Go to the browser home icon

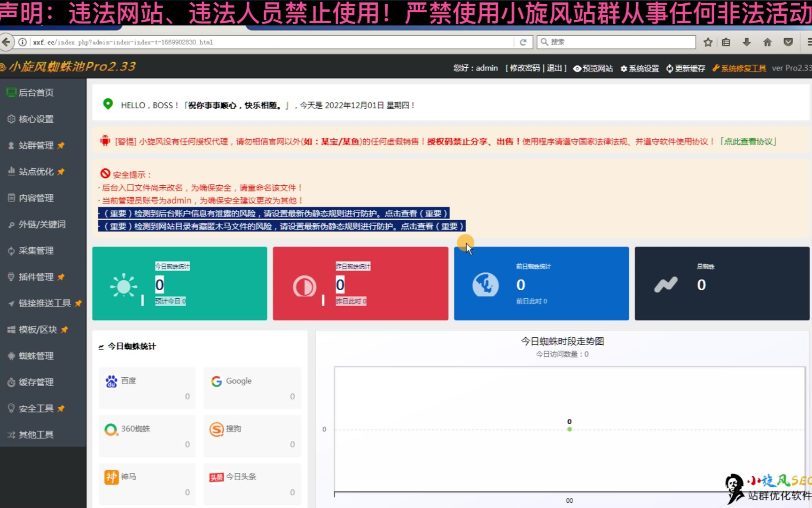pyautogui.click(x=767, y=42)
